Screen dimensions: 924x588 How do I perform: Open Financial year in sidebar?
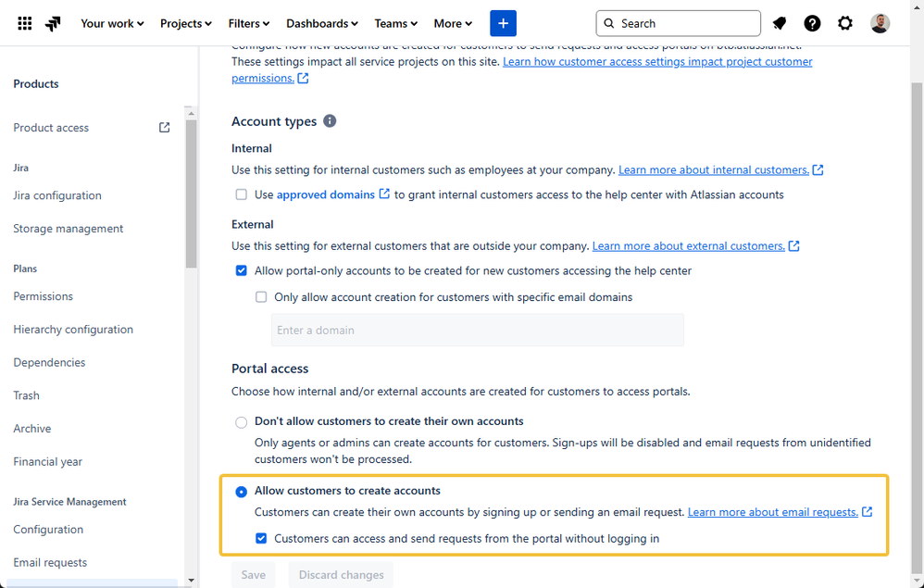(x=48, y=461)
